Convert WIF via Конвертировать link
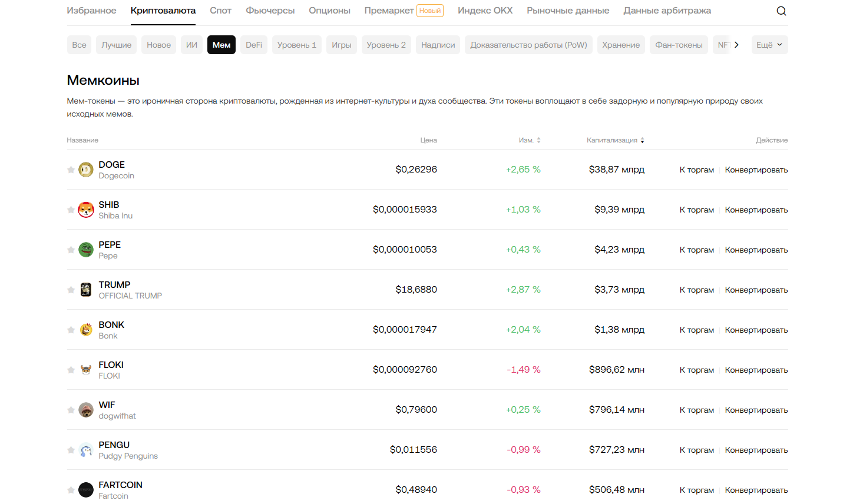 coord(756,410)
